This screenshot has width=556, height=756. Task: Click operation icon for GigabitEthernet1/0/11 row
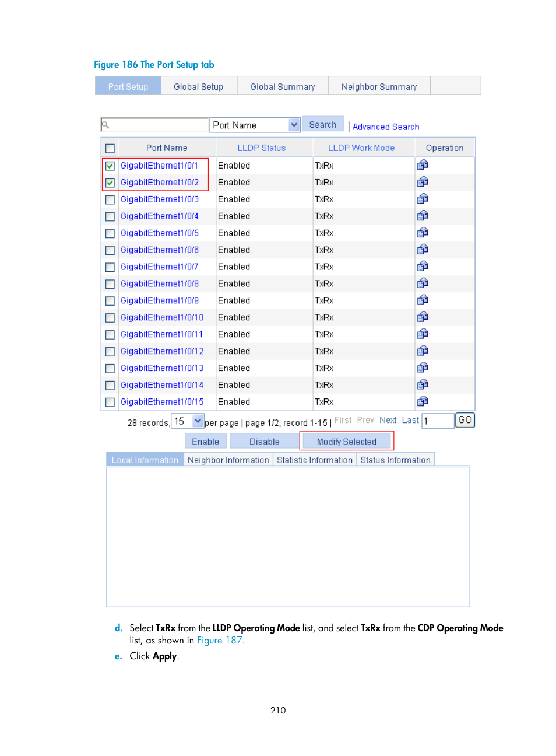click(423, 334)
